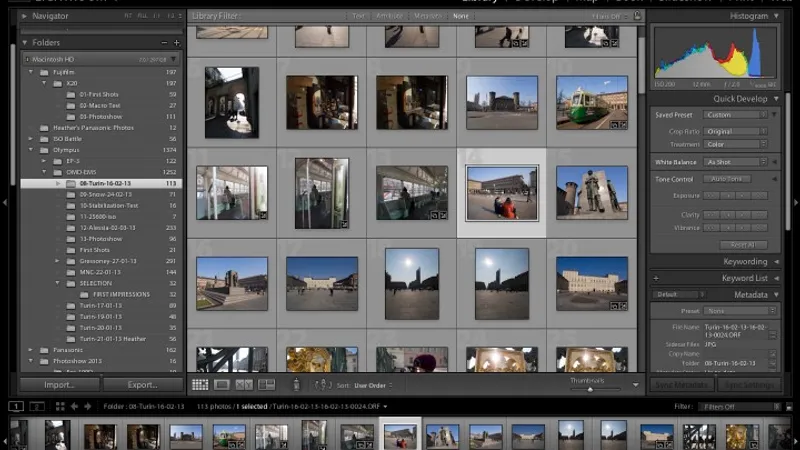This screenshot has height=450, width=800.
Task: Click the filter switch at filmstrip right
Action: [x=789, y=407]
